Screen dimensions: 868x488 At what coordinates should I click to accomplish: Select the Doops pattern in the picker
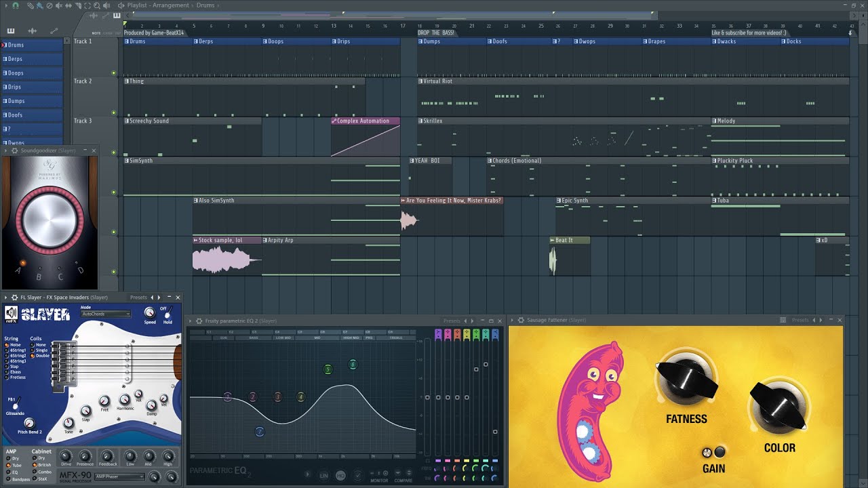32,73
